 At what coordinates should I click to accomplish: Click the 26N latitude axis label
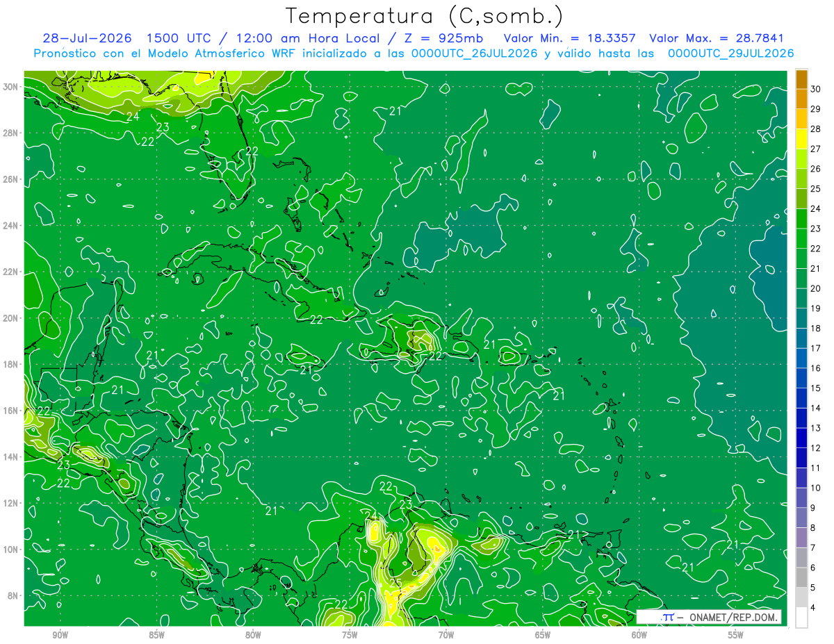[10, 179]
